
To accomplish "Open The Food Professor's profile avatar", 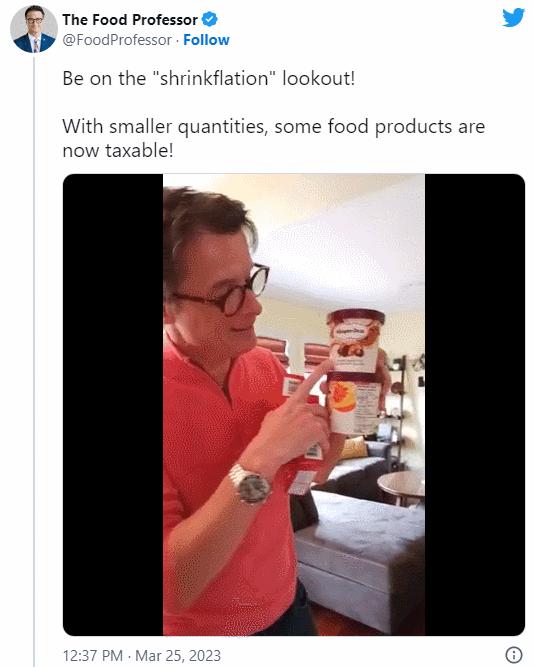I will 34,29.
